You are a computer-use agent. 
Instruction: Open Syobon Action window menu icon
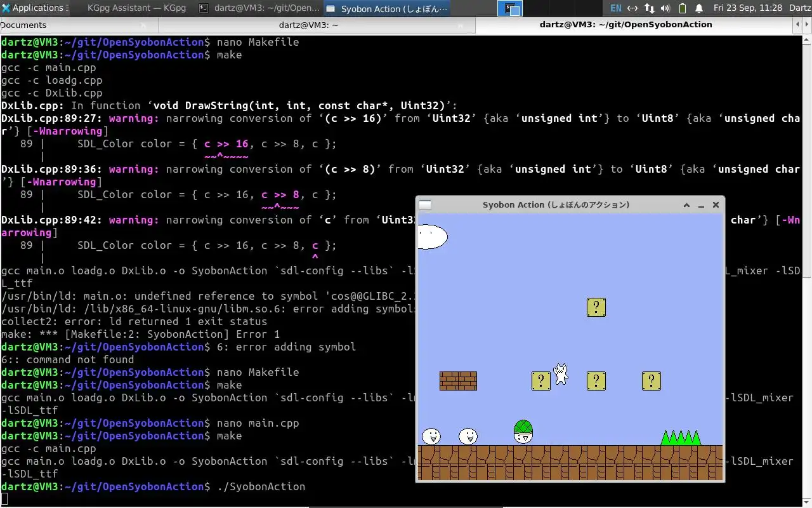point(425,204)
